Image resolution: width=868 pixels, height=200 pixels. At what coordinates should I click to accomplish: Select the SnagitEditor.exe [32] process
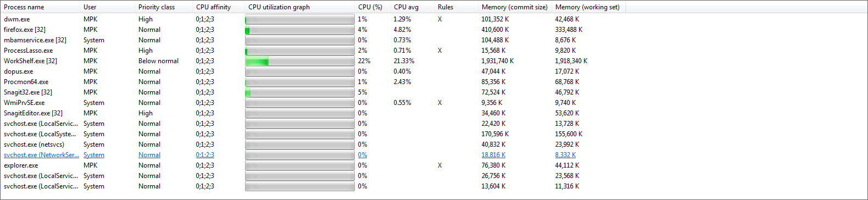[x=33, y=113]
